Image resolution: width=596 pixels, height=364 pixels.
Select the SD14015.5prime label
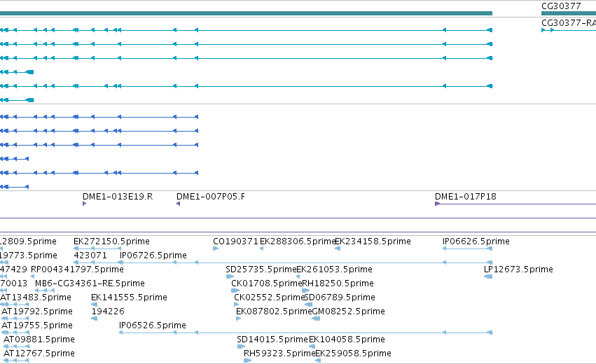click(x=272, y=339)
